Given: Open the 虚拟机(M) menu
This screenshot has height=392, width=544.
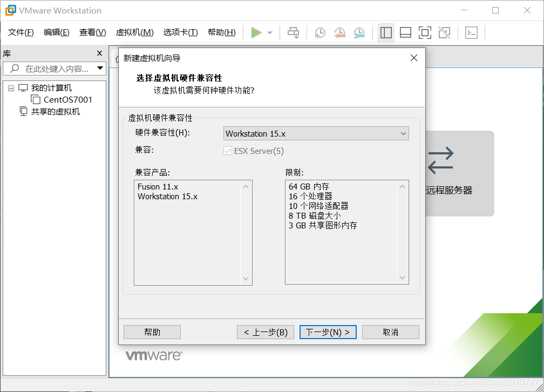Looking at the screenshot, I should pos(134,32).
